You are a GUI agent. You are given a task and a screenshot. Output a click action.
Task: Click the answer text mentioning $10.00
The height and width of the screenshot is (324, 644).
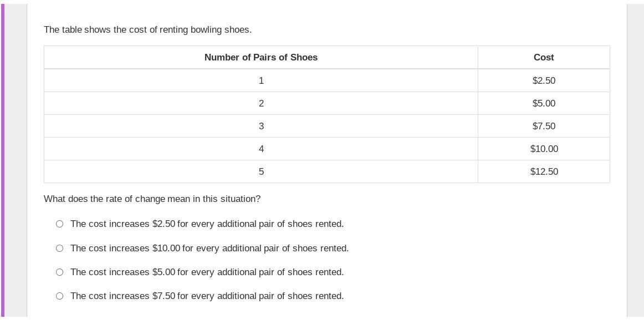pos(209,249)
